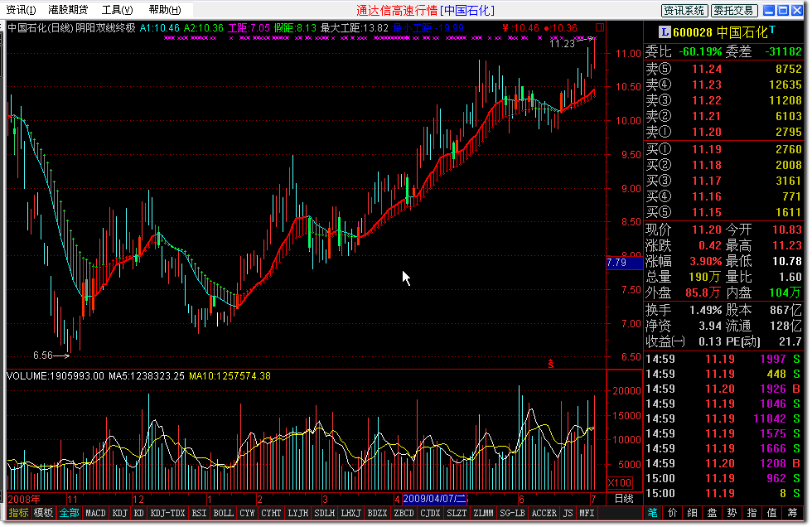This screenshot has height=527, width=812.
Task: Select the 价 price tab
Action: click(x=672, y=513)
